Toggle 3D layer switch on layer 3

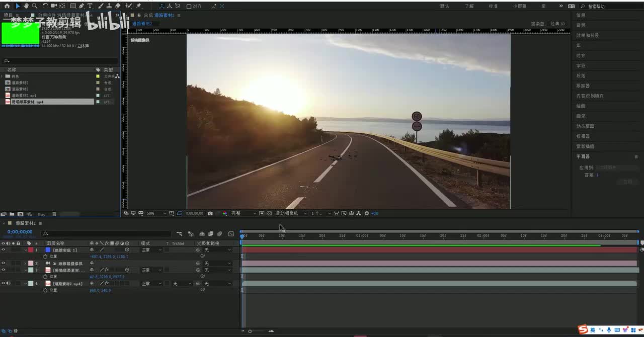tap(127, 270)
